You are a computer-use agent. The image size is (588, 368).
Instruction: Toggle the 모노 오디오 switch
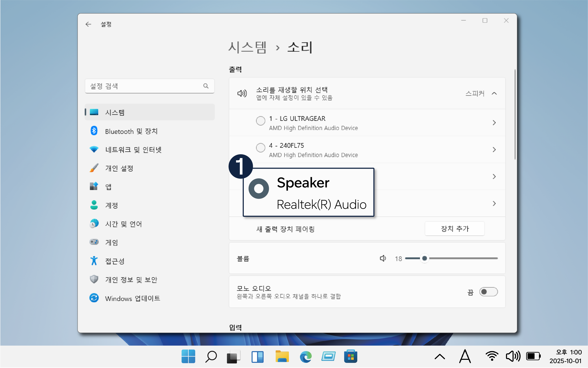pos(488,292)
